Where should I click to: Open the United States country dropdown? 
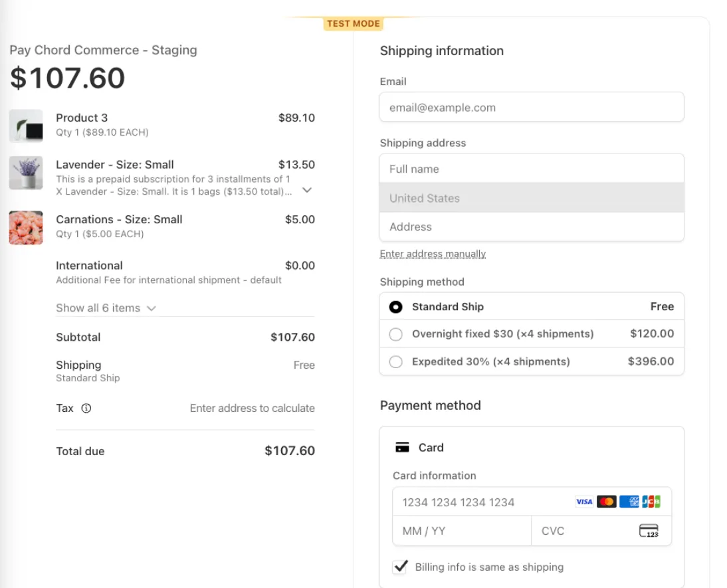(532, 198)
